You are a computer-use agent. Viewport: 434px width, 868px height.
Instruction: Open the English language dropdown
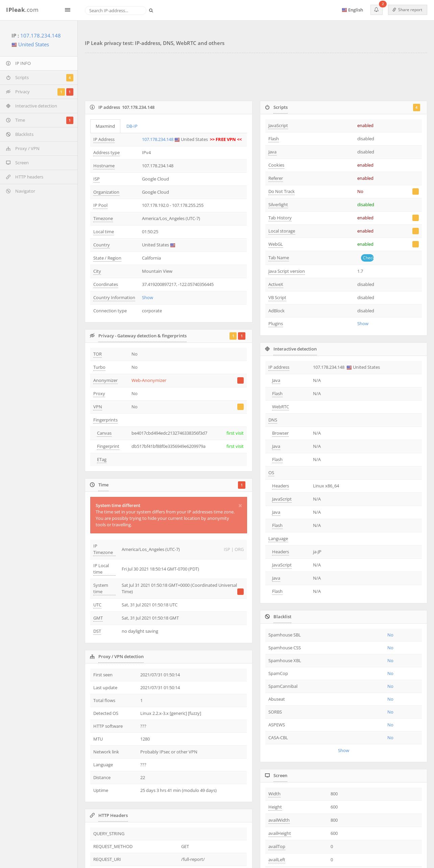coord(352,10)
